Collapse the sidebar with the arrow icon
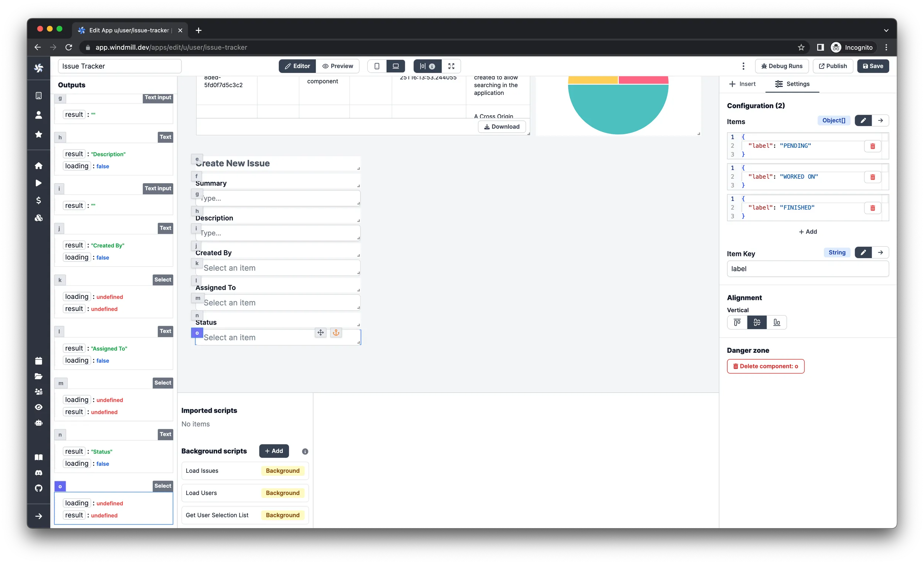 pos(39,516)
